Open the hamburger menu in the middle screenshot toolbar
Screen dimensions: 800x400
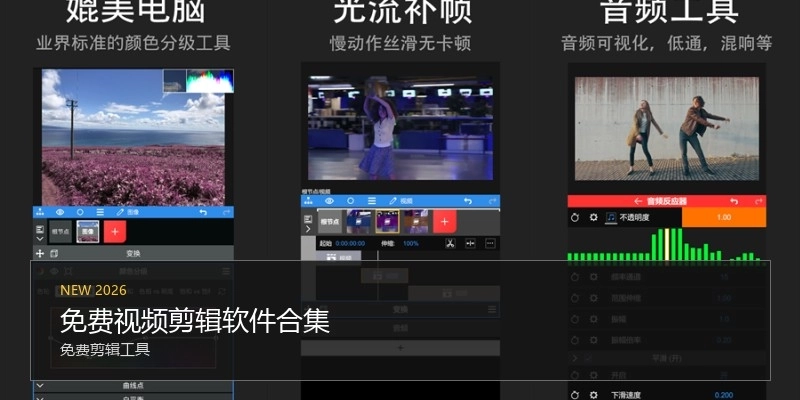pyautogui.click(x=372, y=201)
